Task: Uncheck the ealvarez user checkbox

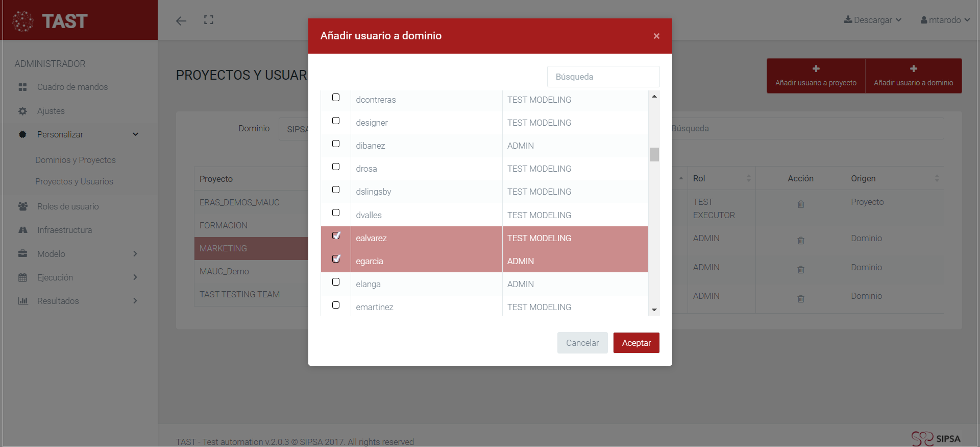Action: [336, 236]
